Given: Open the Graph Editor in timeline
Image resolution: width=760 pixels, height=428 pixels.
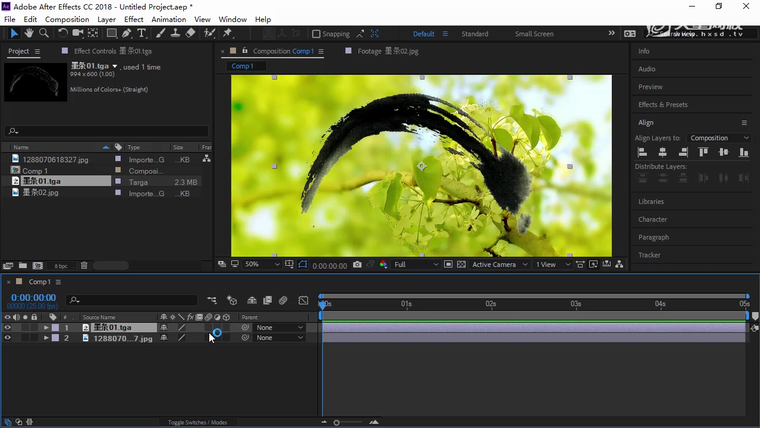Looking at the screenshot, I should coord(303,300).
